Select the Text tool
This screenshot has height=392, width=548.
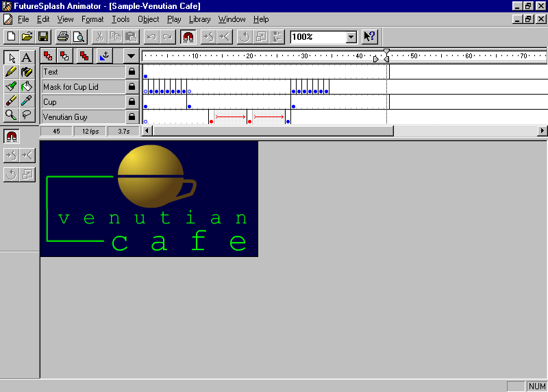pyautogui.click(x=27, y=57)
